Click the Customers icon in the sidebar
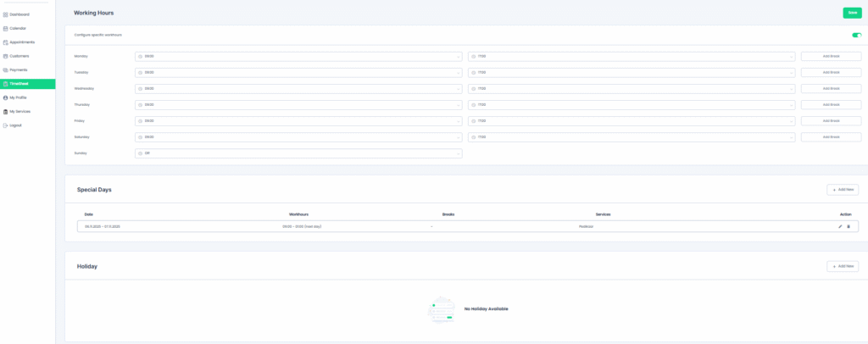 [x=6, y=56]
